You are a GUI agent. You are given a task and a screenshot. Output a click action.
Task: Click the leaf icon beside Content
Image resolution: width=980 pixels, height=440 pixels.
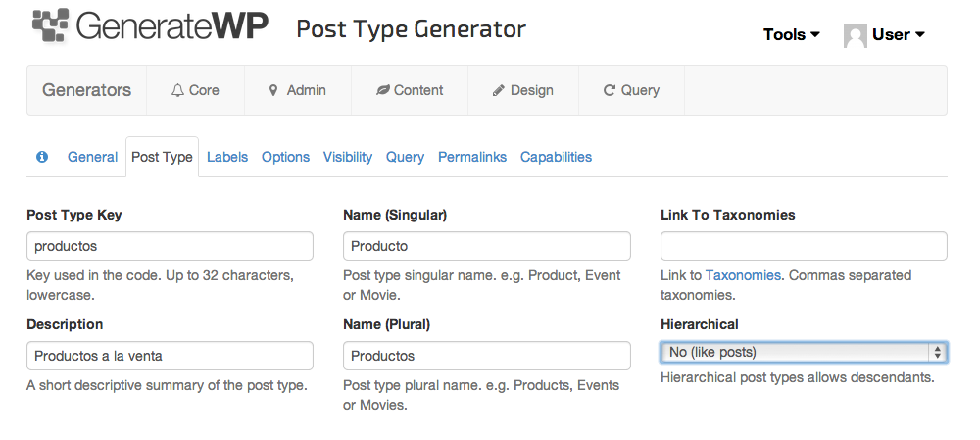tap(382, 90)
